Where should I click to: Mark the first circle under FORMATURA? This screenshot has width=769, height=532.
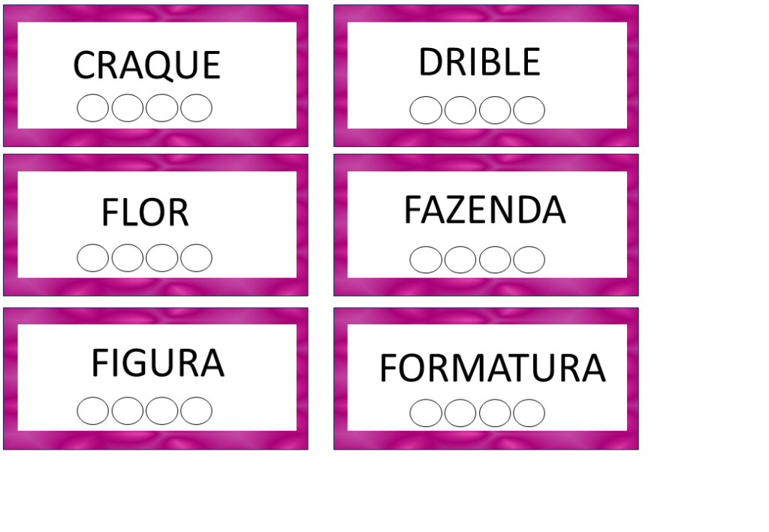(426, 413)
